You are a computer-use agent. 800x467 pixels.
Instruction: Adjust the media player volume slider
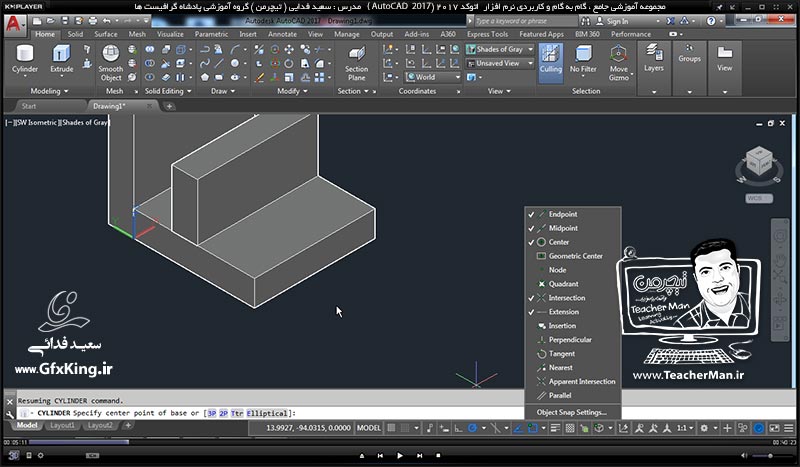pos(769,455)
